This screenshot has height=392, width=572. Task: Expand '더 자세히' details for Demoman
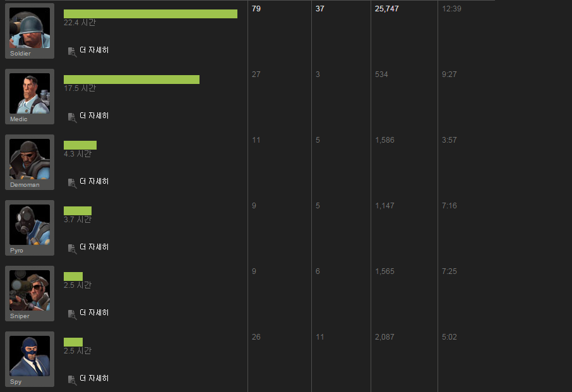[94, 181]
